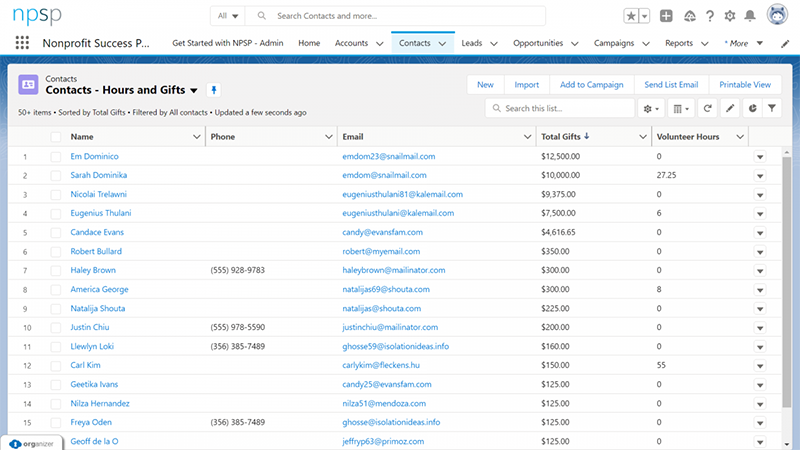Switch to the Leads tab
800x450 pixels.
(x=471, y=43)
